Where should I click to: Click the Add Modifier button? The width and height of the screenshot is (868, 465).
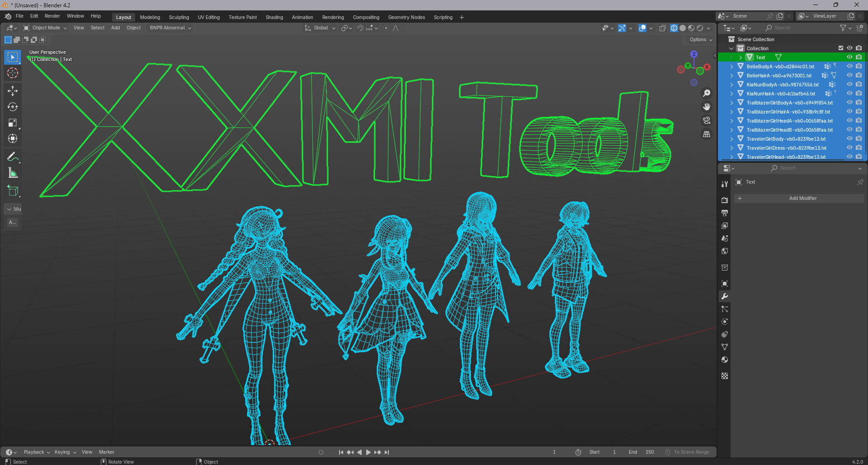(x=803, y=198)
